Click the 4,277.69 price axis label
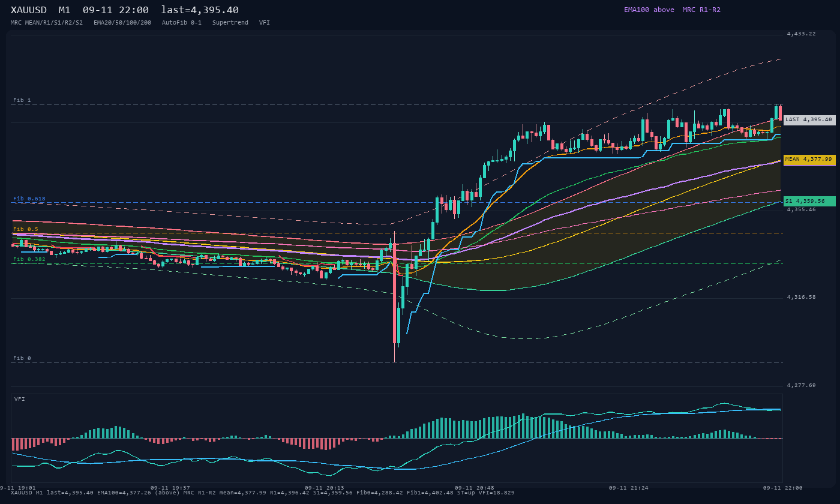 [801, 386]
